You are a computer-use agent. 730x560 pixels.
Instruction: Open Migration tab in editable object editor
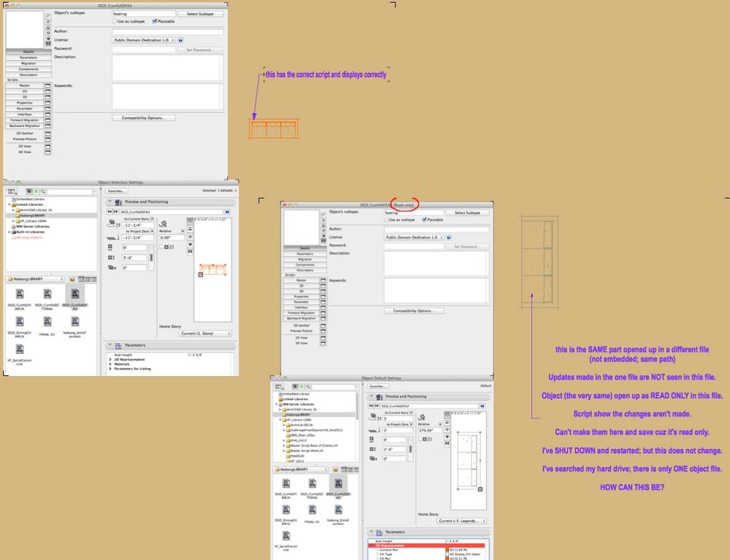[x=28, y=64]
